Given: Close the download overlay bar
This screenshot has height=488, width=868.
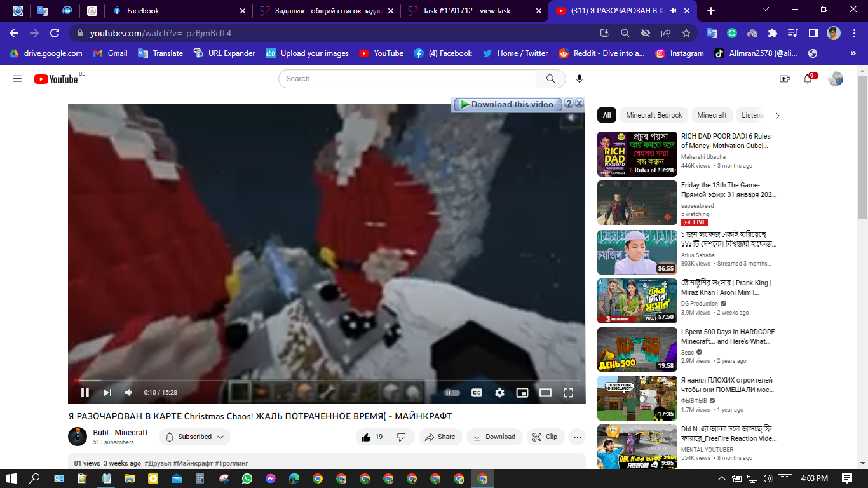Looking at the screenshot, I should tap(579, 104).
